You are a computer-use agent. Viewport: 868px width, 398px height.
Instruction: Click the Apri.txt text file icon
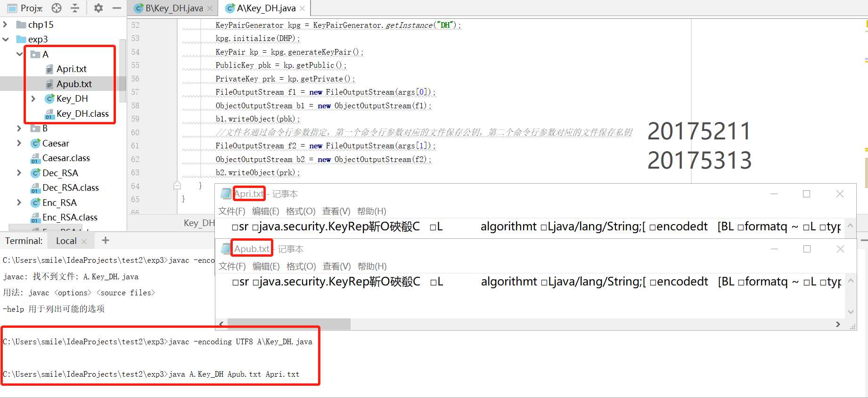(49, 69)
